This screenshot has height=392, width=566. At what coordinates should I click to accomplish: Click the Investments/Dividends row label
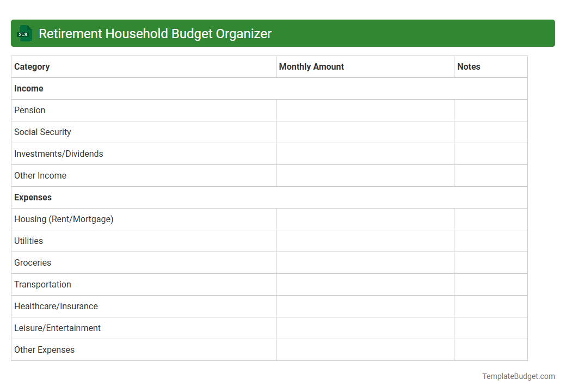click(58, 154)
